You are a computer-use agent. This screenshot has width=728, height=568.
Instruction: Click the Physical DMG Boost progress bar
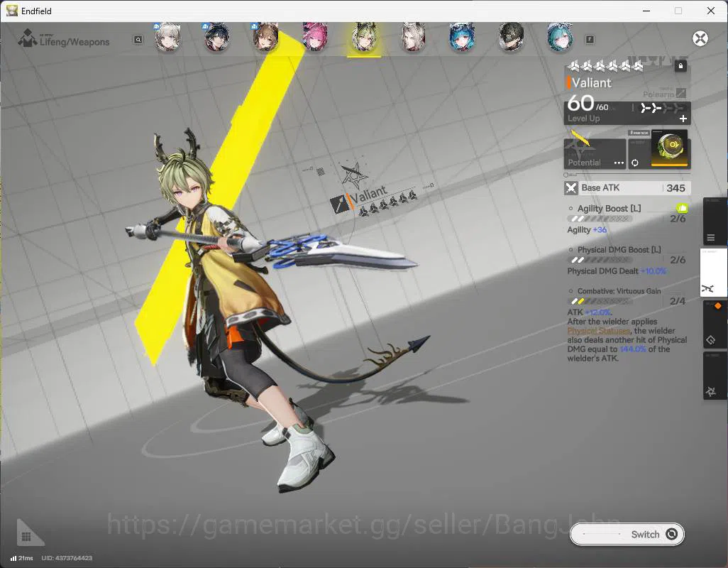pos(600,260)
